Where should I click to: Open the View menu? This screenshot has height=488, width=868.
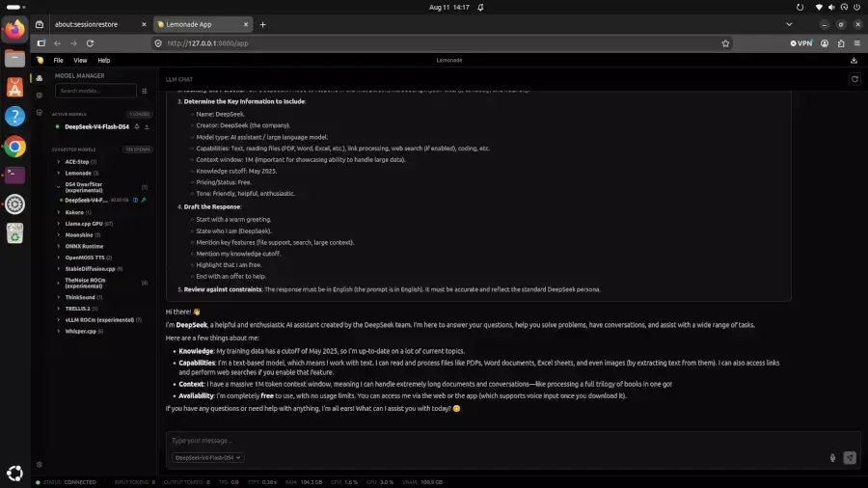coord(80,61)
